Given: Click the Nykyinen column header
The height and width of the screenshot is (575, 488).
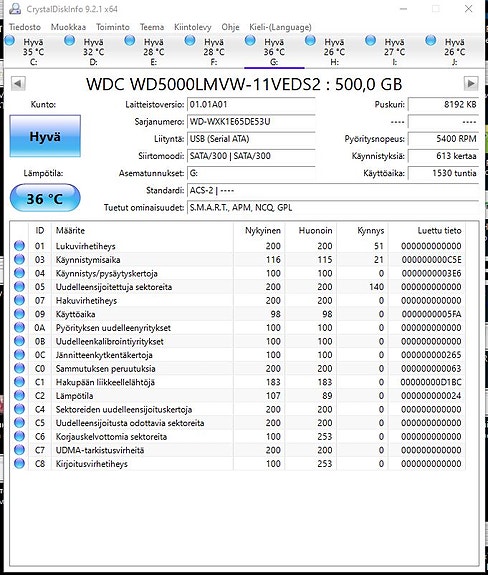Looking at the screenshot, I should [x=259, y=230].
